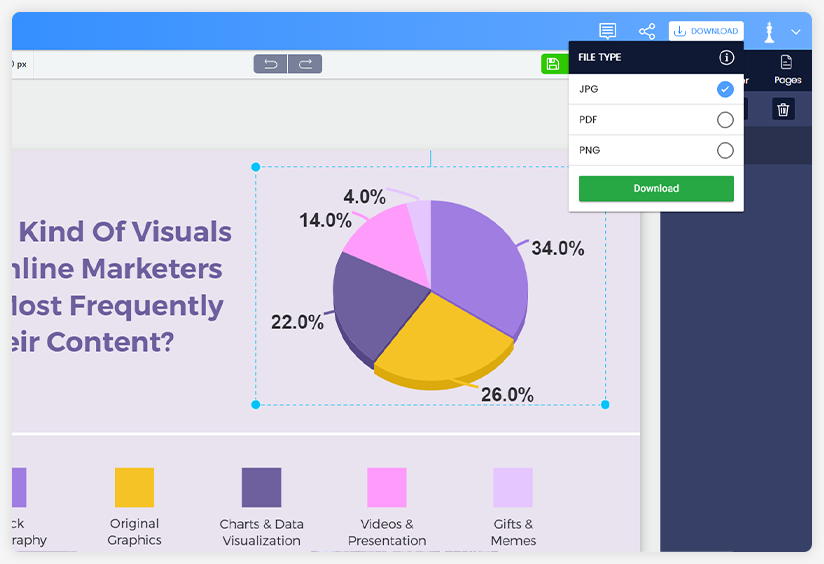
Task: Choose the PNG file type option
Action: coord(725,150)
